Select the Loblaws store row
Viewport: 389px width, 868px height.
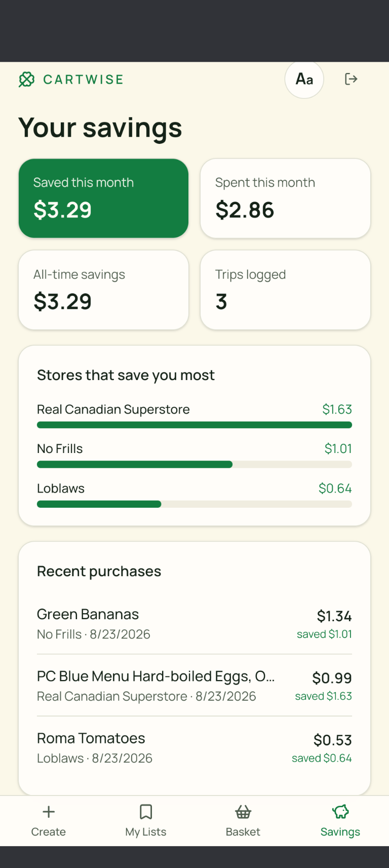coord(194,495)
